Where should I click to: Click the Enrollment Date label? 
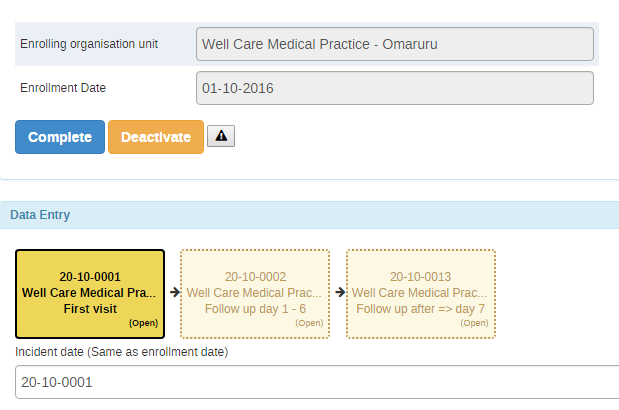(x=63, y=88)
